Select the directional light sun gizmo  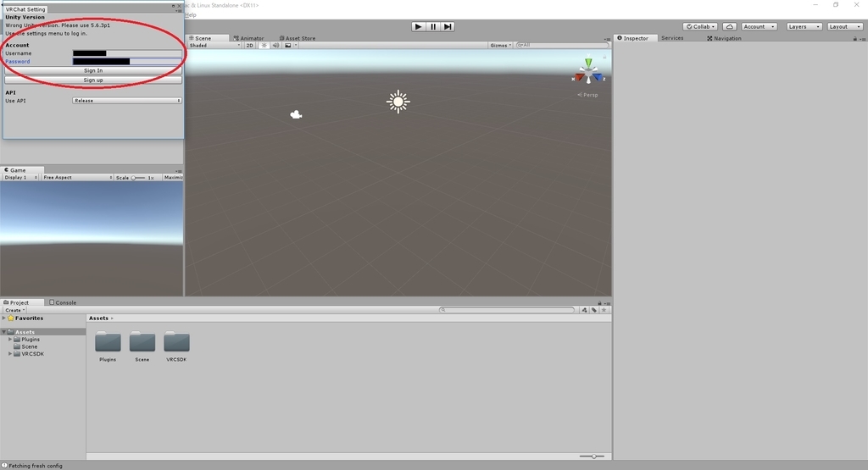(398, 102)
